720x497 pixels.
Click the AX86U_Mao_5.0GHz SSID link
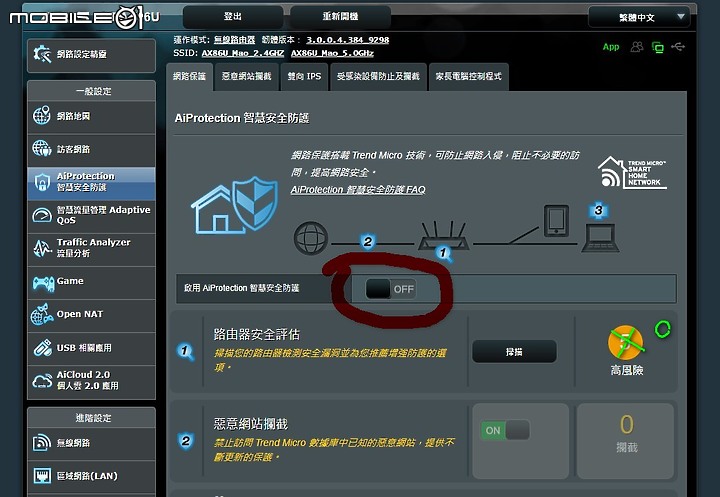(332, 54)
